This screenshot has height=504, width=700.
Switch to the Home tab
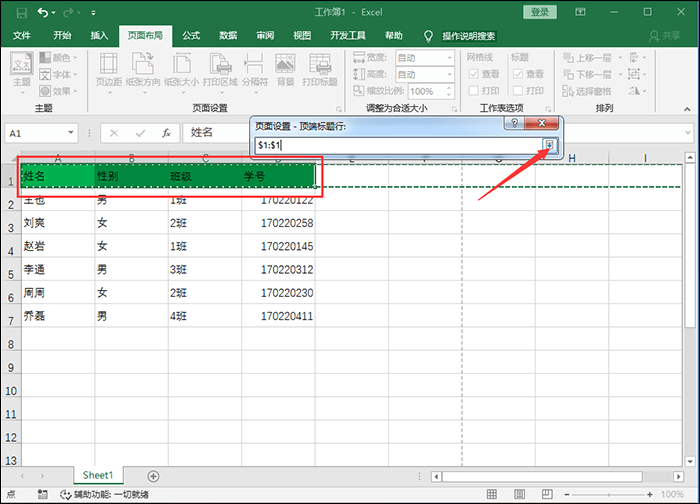coord(62,36)
